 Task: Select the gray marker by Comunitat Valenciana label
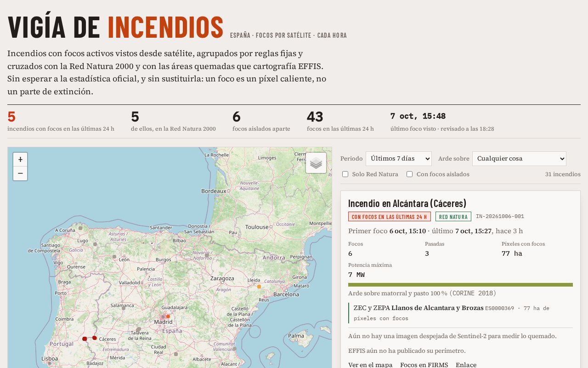pos(235,349)
